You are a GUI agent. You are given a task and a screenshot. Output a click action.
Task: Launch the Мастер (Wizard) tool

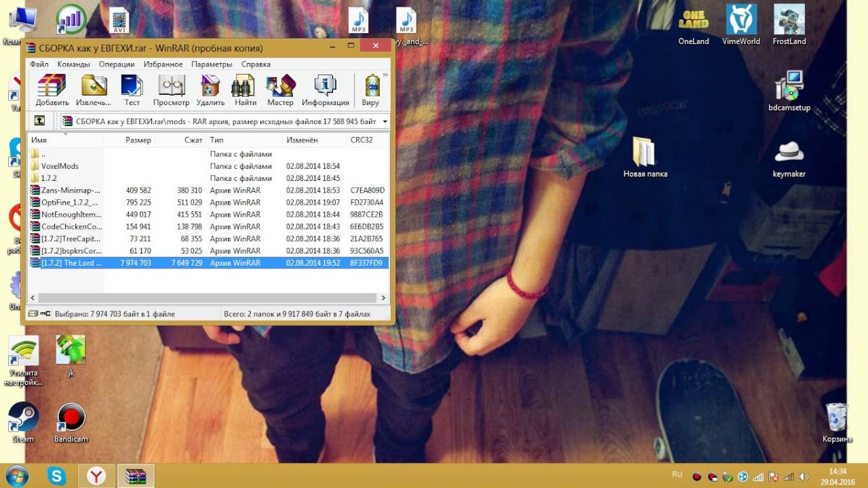(280, 90)
